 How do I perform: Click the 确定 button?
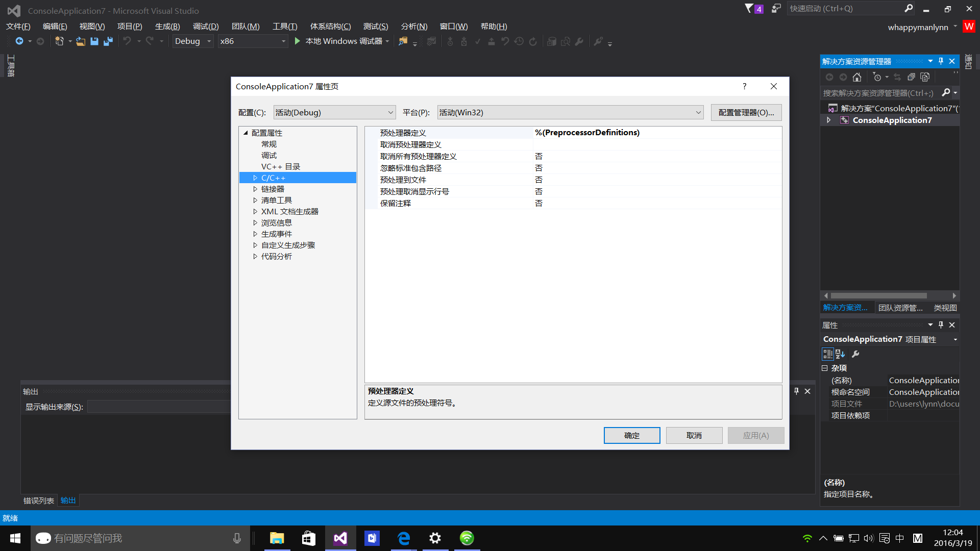click(632, 435)
